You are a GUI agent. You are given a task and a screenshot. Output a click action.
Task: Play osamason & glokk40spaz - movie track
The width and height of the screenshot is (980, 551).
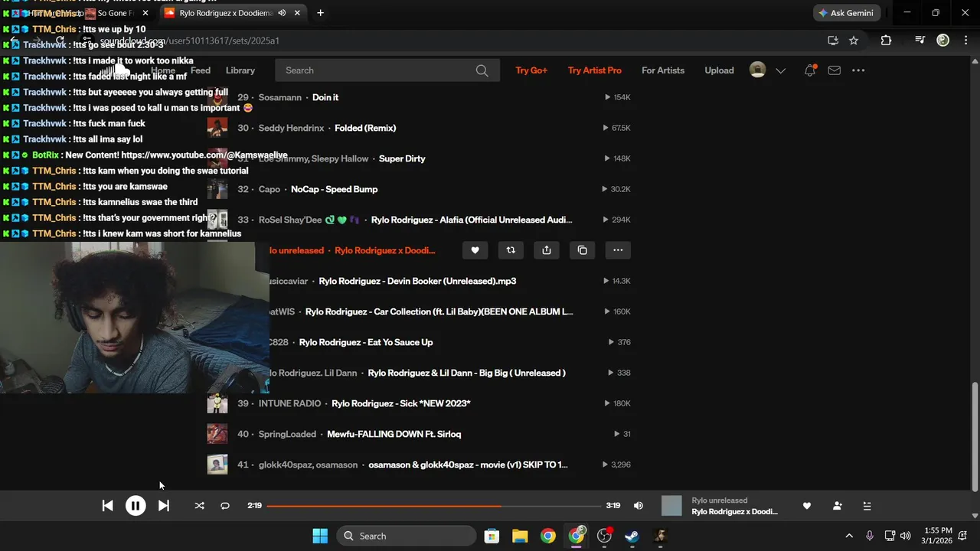pos(469,465)
